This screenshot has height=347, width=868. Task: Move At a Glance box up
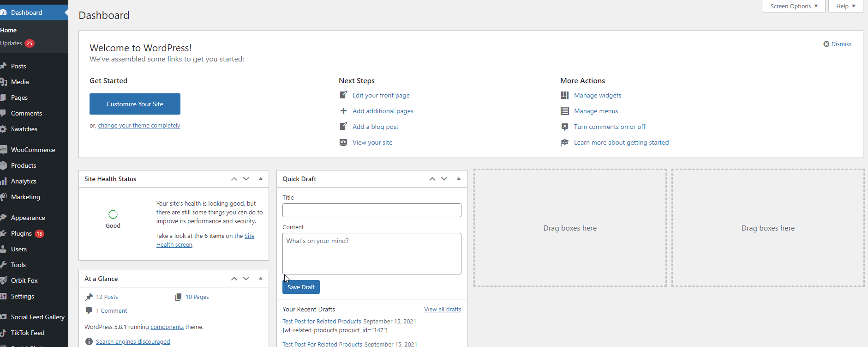234,279
